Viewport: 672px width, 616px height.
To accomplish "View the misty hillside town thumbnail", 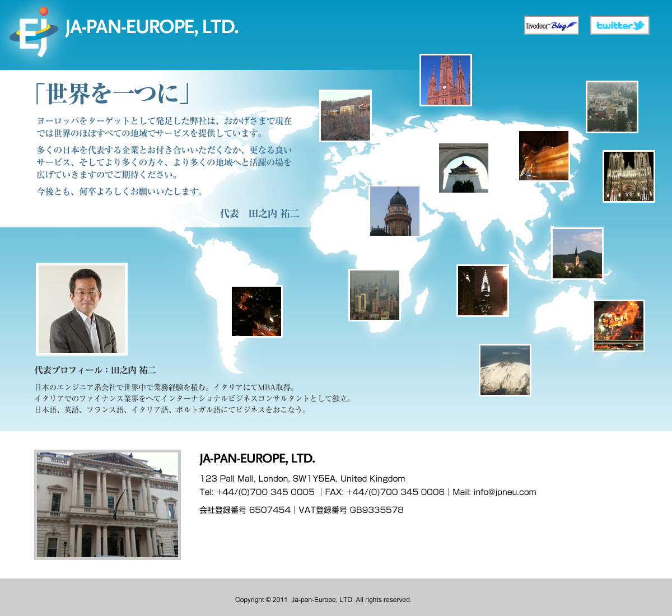I will [612, 107].
